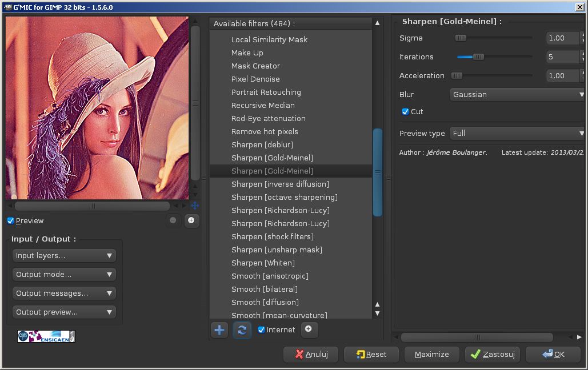Open the Input layers dropdown
588x370 pixels.
coord(64,256)
